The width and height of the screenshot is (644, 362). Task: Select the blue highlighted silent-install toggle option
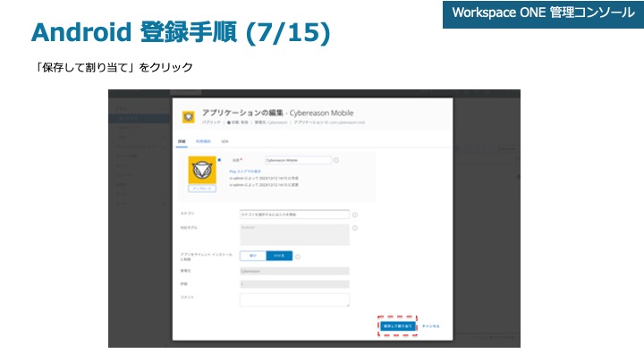[279, 256]
